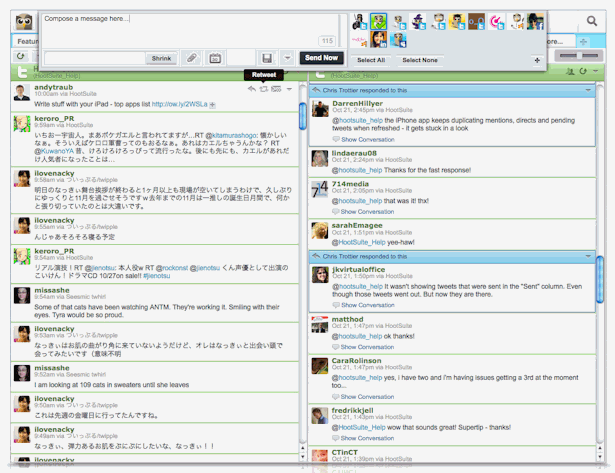
Task: Open the http://ow.ly/2WSLa link
Action: tap(179, 104)
